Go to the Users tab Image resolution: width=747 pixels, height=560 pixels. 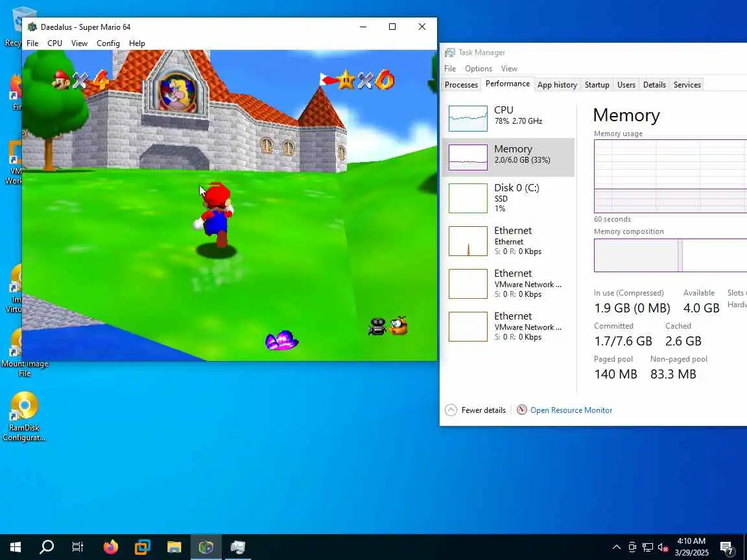[626, 85]
